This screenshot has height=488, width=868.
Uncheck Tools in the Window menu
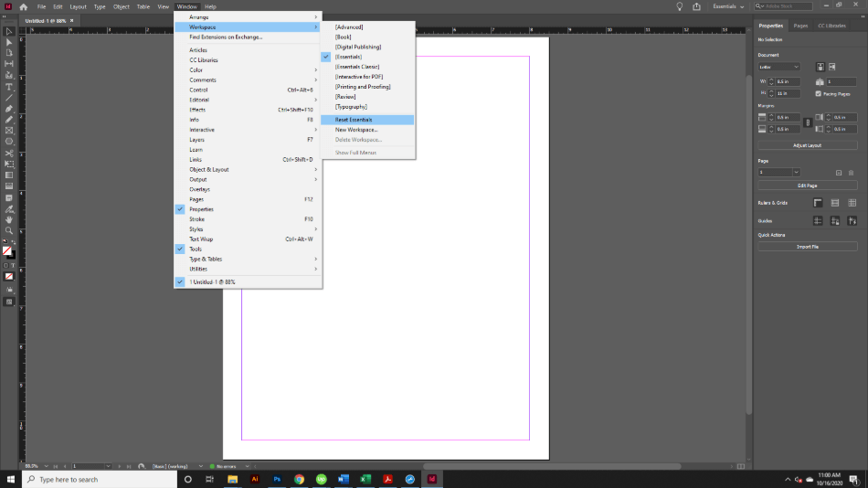coord(249,249)
